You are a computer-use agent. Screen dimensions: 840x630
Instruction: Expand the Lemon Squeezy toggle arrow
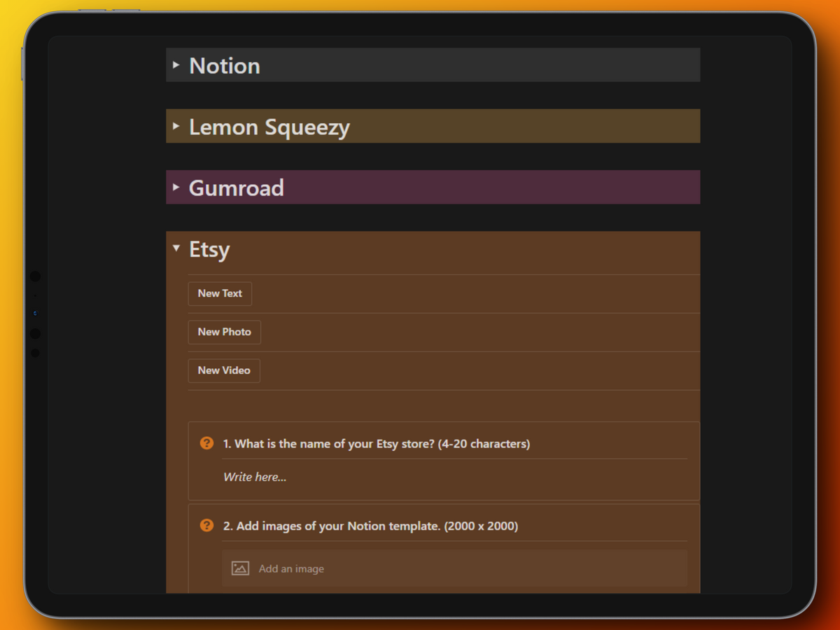(176, 127)
